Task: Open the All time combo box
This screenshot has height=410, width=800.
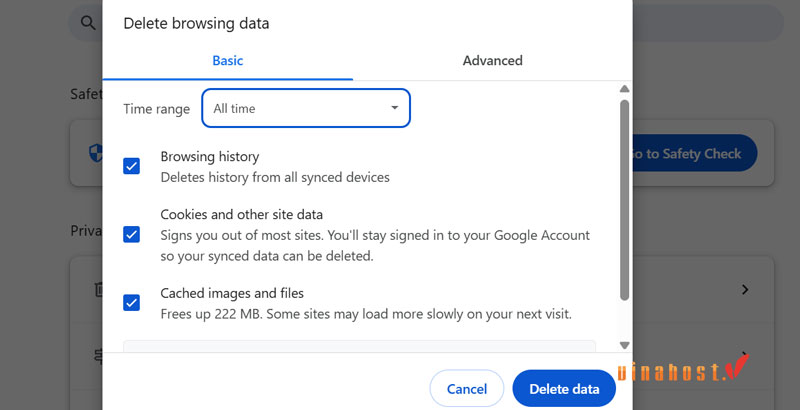Action: tap(305, 108)
